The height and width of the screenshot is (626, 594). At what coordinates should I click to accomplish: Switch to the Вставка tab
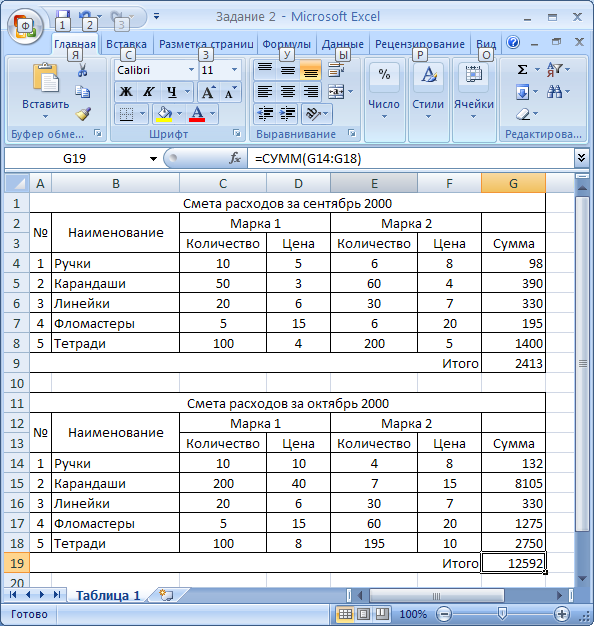[127, 44]
